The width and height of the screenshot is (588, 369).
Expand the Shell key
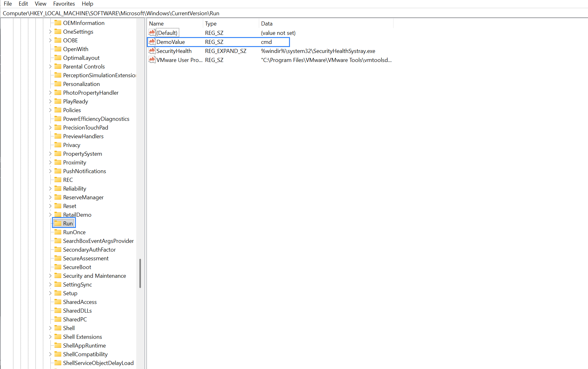click(50, 328)
